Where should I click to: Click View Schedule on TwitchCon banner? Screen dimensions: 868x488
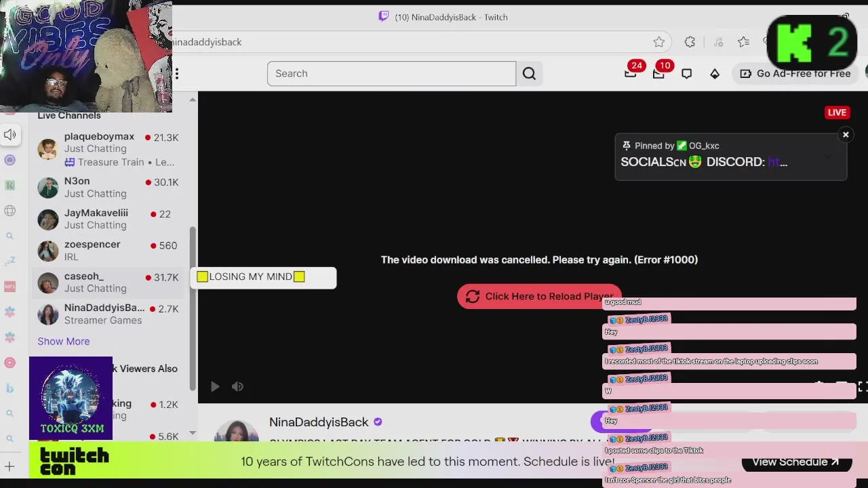[796, 462]
